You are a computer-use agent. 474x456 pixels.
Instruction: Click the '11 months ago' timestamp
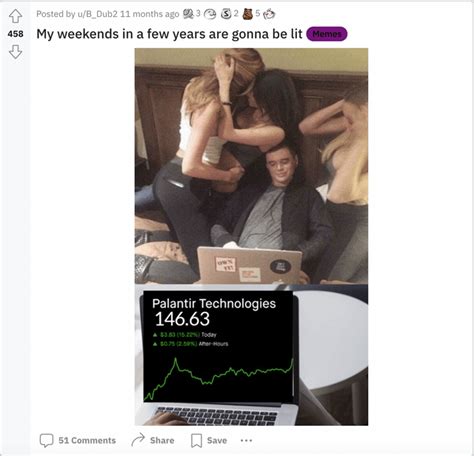(150, 14)
